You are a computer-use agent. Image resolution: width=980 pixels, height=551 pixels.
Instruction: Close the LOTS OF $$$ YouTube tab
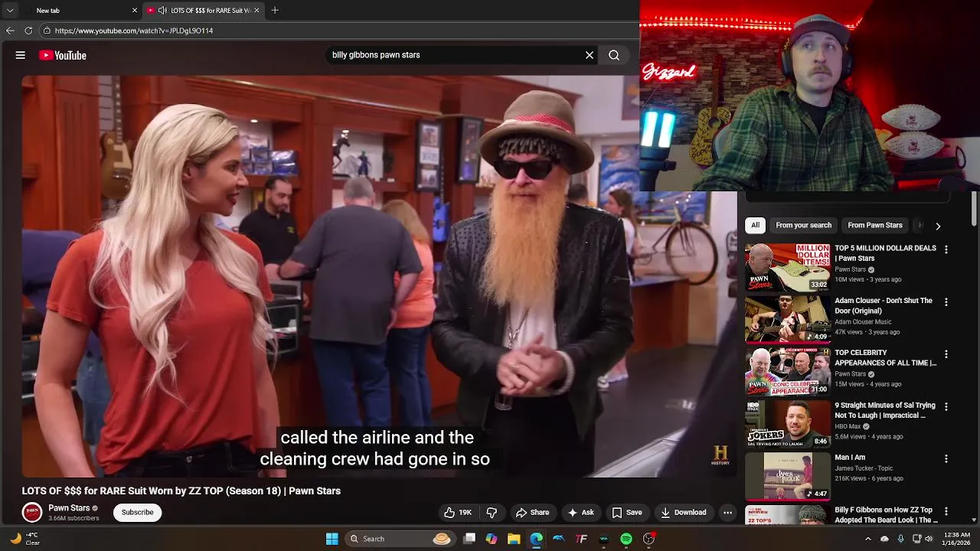256,11
